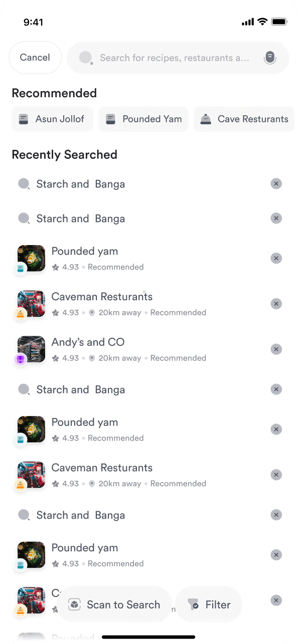Click the cube scan icon
The image size is (298, 644).
pyautogui.click(x=75, y=604)
